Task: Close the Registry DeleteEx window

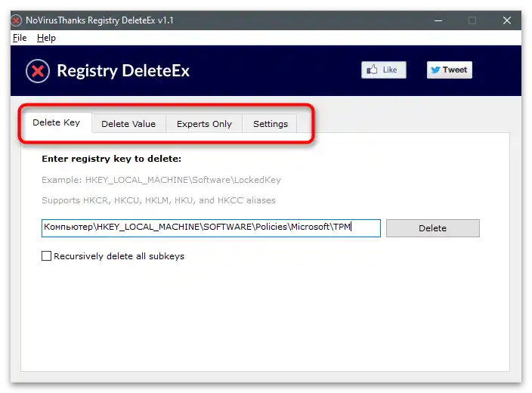Action: pos(507,20)
